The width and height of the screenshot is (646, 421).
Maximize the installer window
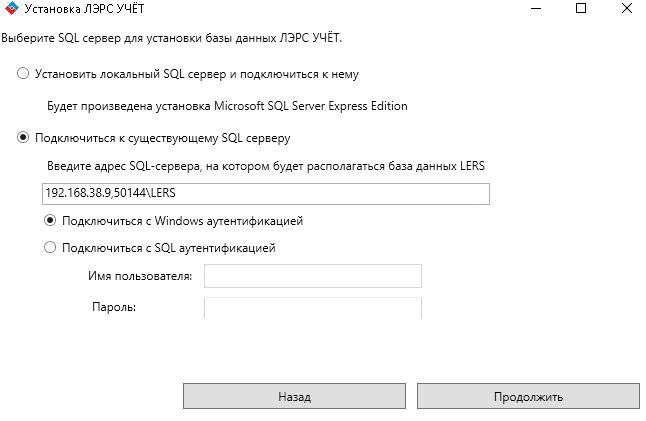pos(581,9)
